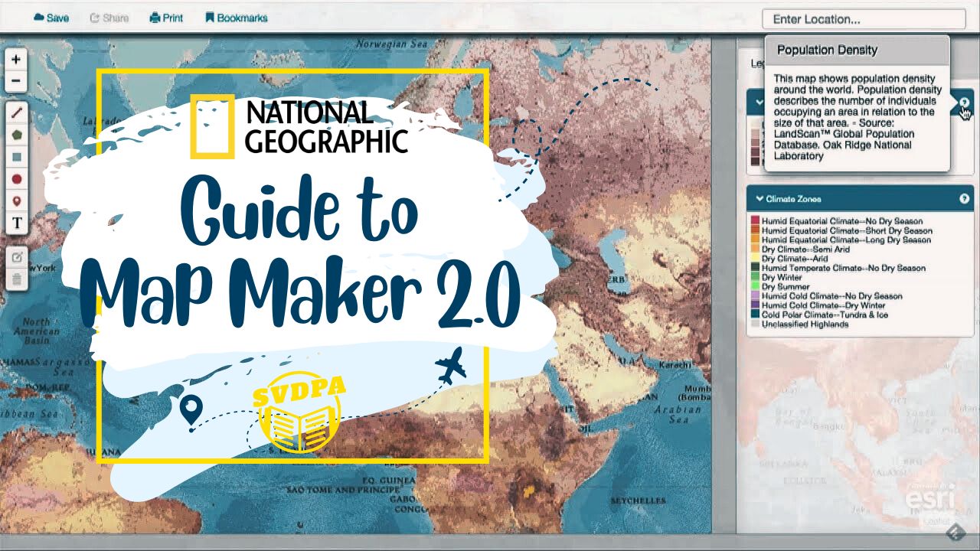The height and width of the screenshot is (551, 980).
Task: Select the T text label tool
Action: click(x=17, y=223)
